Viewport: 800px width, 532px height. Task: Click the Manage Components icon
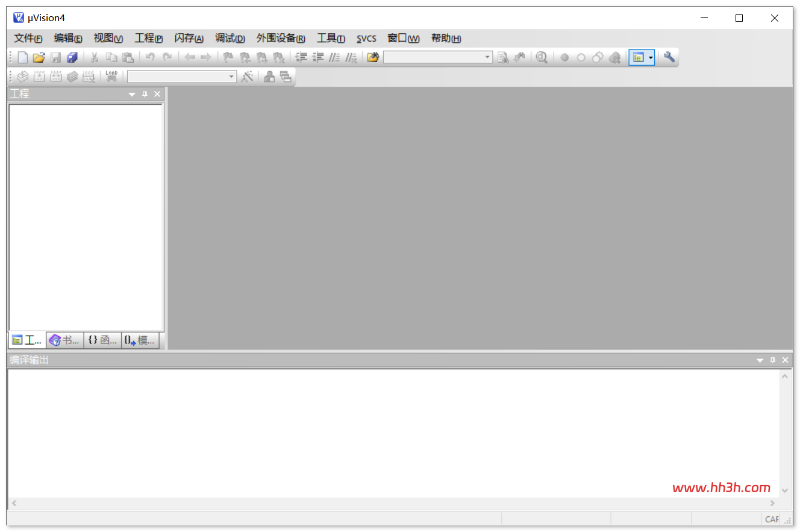coord(269,77)
